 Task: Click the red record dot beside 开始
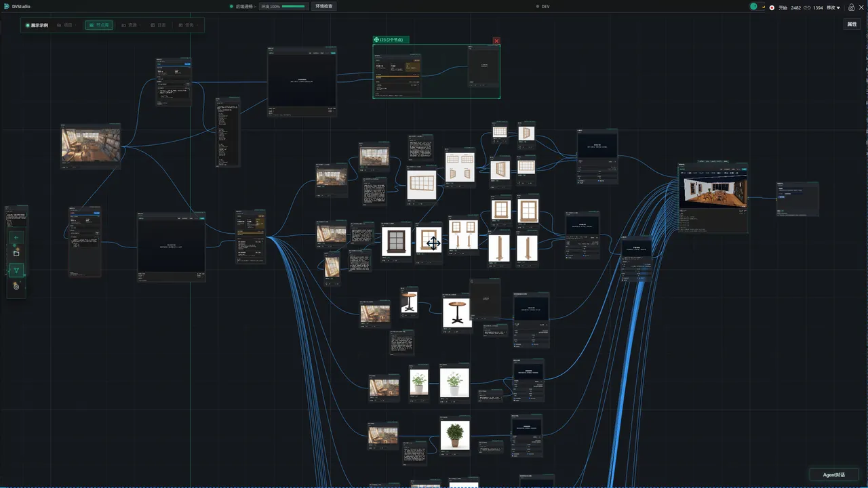(772, 7)
